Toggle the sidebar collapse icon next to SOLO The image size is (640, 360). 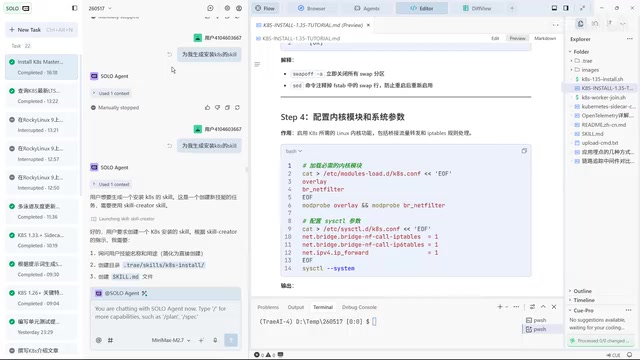(x=74, y=8)
